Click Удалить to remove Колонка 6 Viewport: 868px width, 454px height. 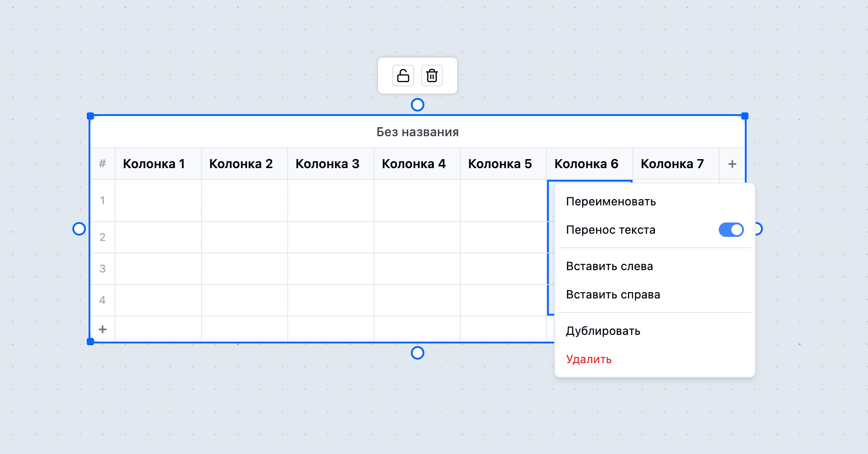[588, 360]
